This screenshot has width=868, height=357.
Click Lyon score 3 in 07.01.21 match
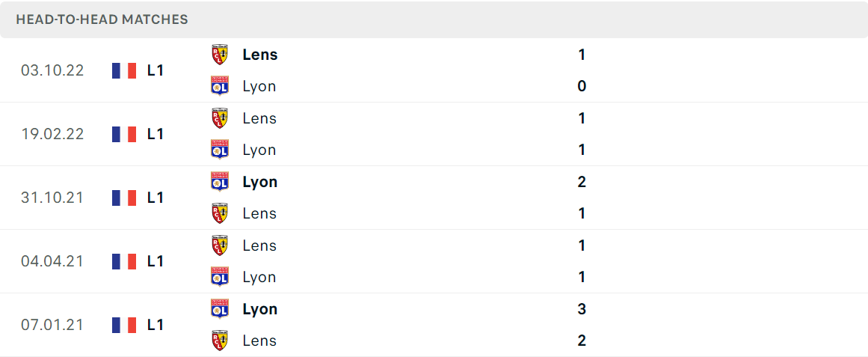tap(581, 309)
